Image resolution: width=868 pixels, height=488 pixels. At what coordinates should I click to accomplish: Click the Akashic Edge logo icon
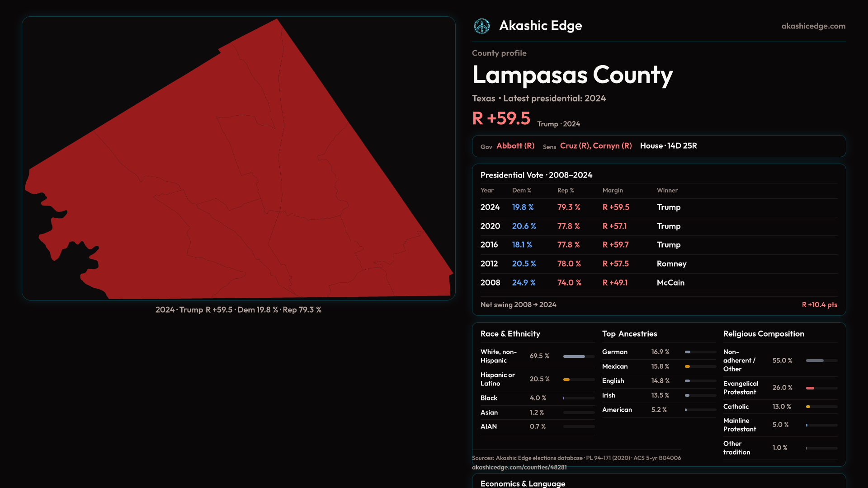point(481,26)
